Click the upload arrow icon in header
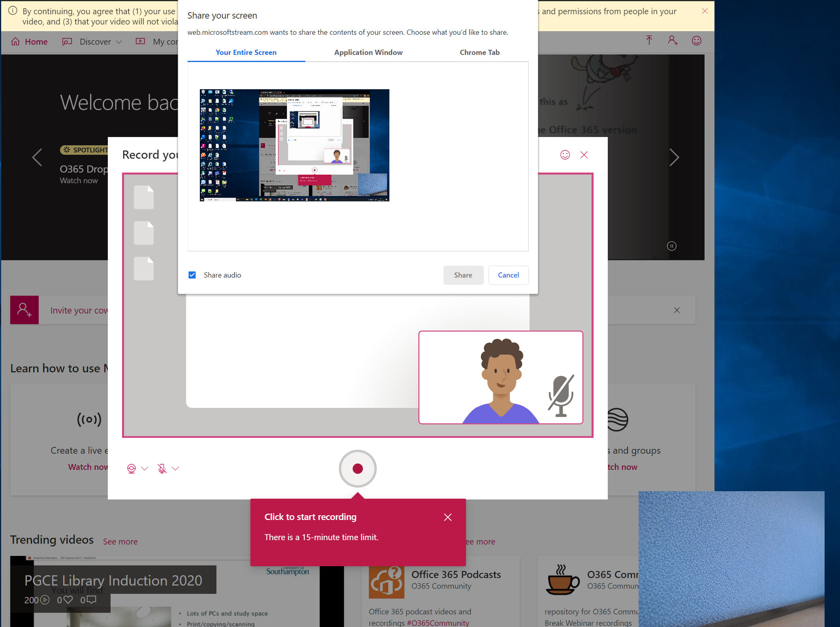Screen dimensions: 840x627 click(x=649, y=40)
